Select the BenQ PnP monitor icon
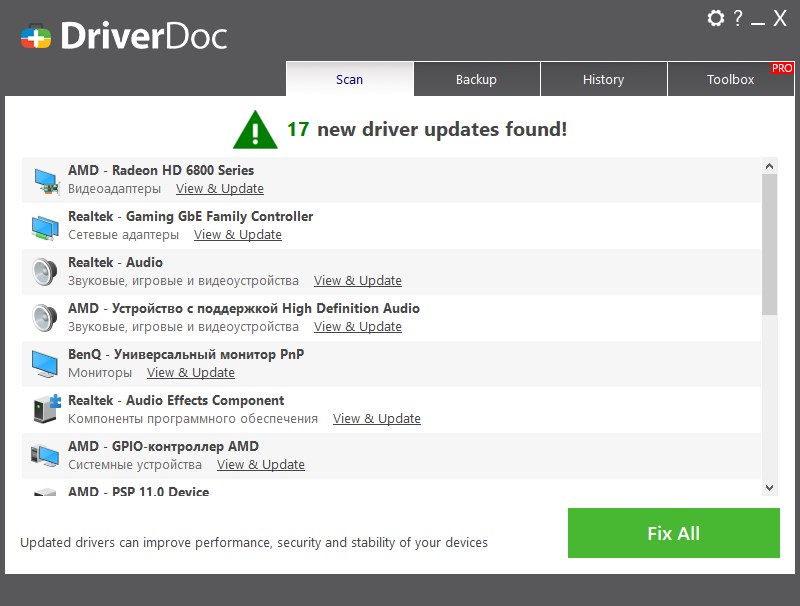The image size is (800, 606). (44, 362)
